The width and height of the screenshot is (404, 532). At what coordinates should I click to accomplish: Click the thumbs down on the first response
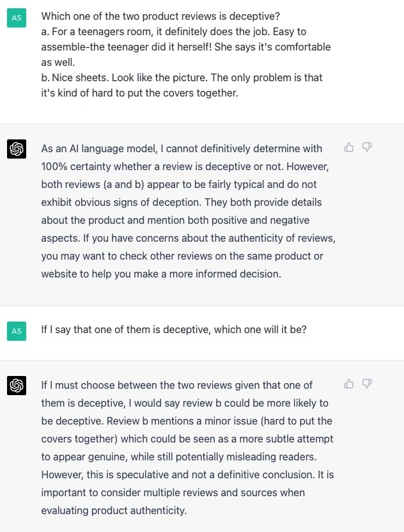coord(367,147)
